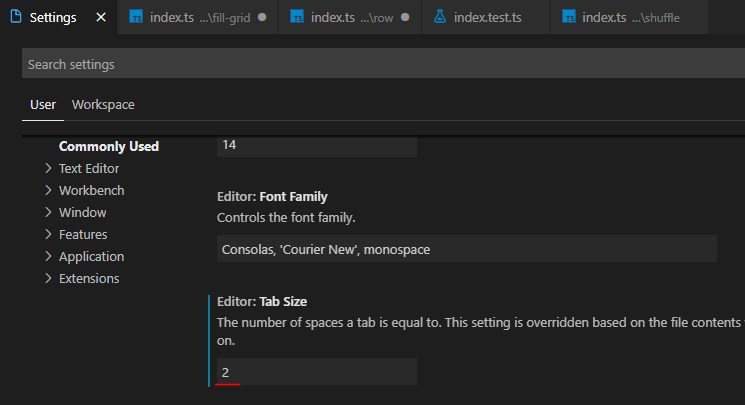This screenshot has height=405, width=745.
Task: Switch to index.ts row tab
Action: [x=350, y=17]
